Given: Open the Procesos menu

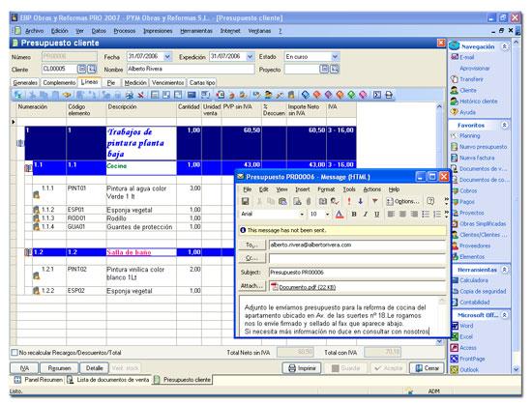Looking at the screenshot, I should pos(125,31).
